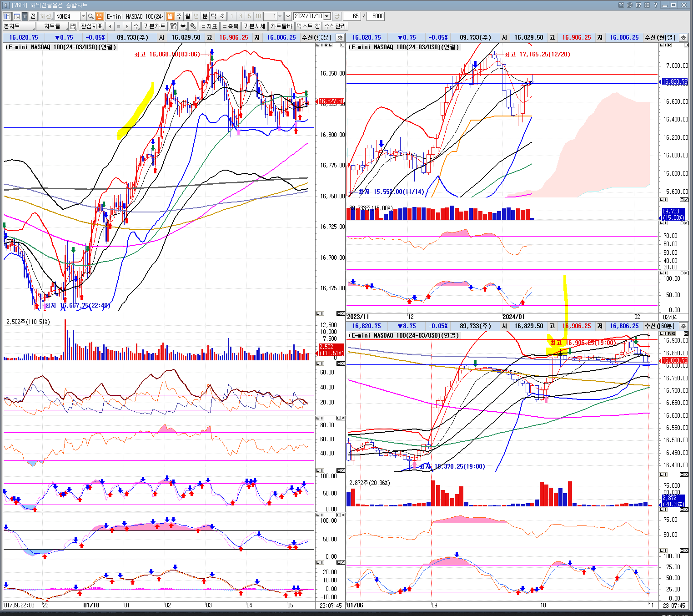Click the next right arrow playback icon

click(x=127, y=26)
